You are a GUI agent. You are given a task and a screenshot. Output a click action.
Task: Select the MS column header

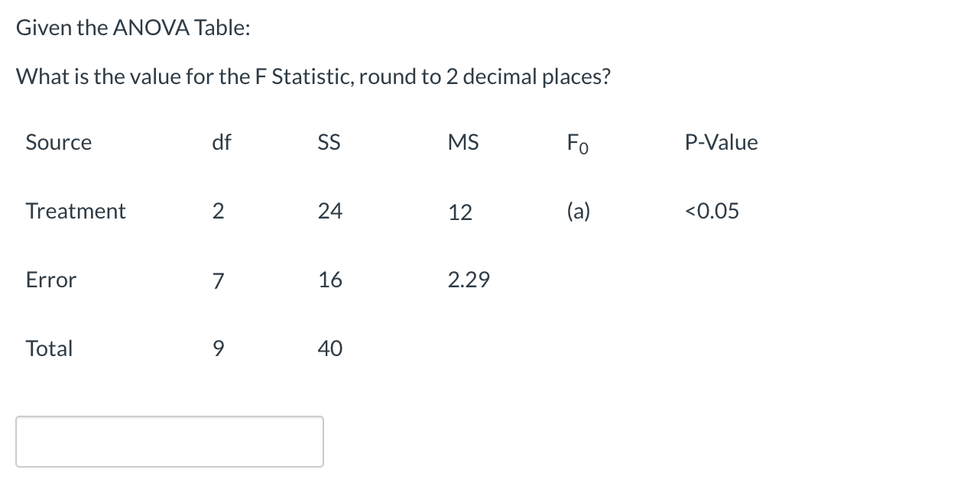(462, 141)
